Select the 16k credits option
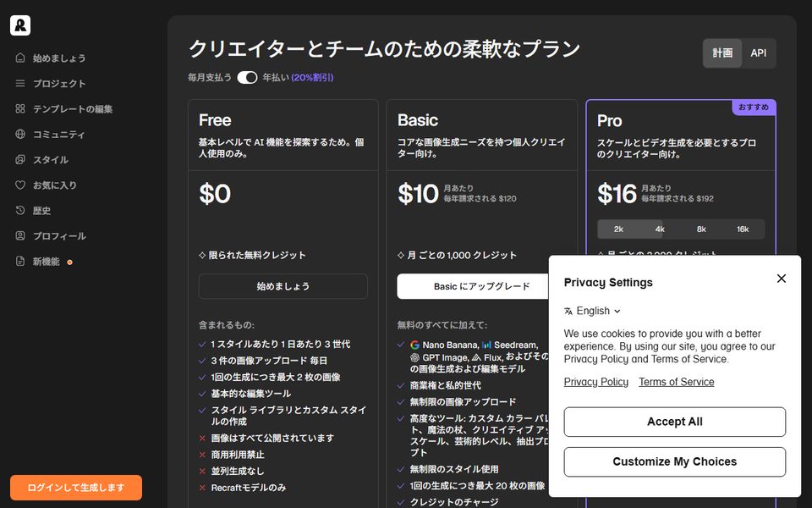The width and height of the screenshot is (812, 508). coord(743,229)
